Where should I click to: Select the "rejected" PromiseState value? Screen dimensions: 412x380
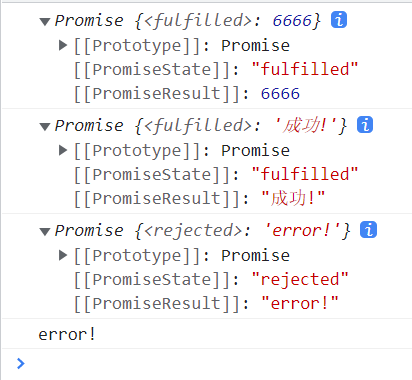(x=300, y=279)
